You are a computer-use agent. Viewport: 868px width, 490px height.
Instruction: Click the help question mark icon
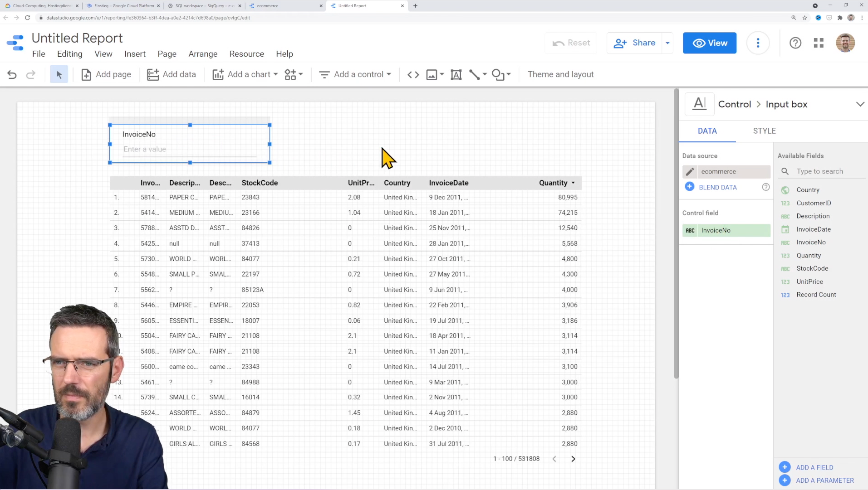[x=795, y=43]
